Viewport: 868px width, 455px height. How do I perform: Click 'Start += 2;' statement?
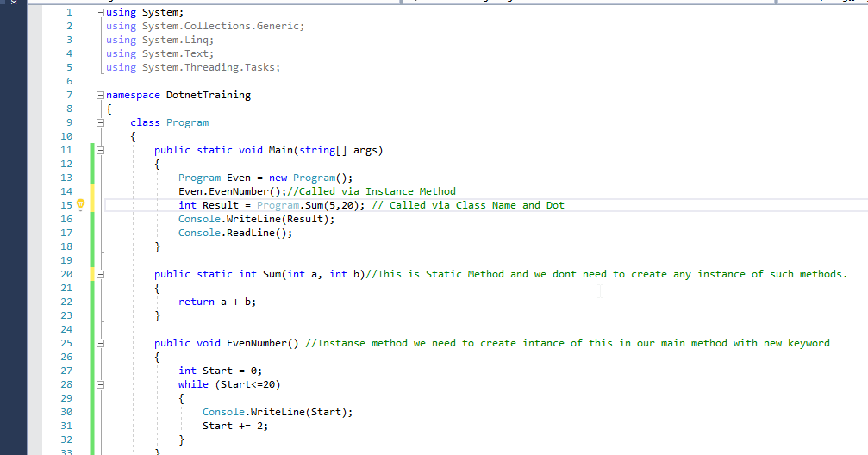point(235,427)
